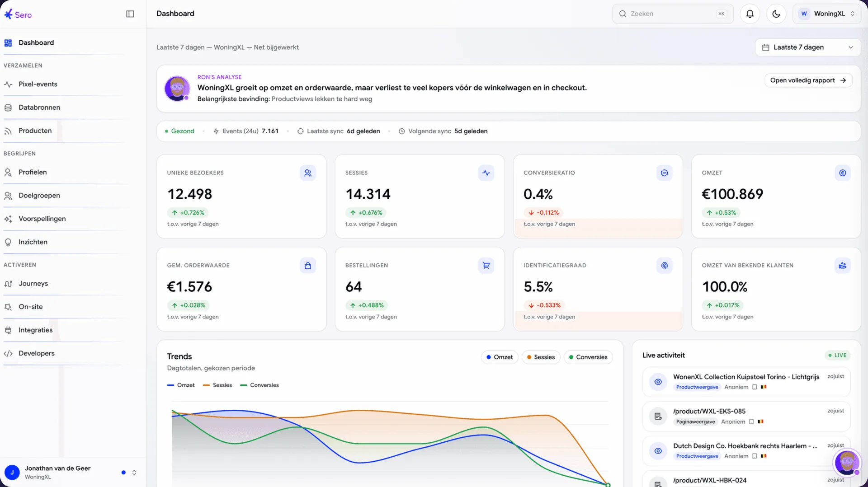Open WonenXL Collection Kuipstoel Torino activity
868x487 pixels.
coord(746,382)
